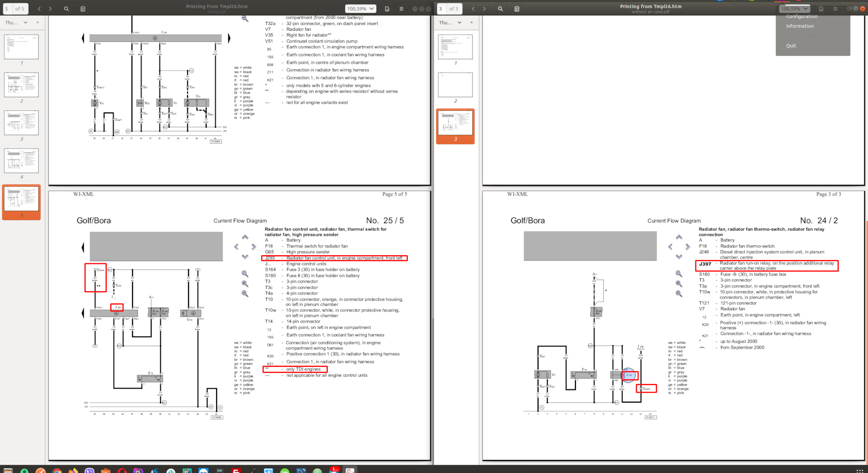868x473 pixels.
Task: Click 'Page 5 of 5' header text
Action: (395, 194)
